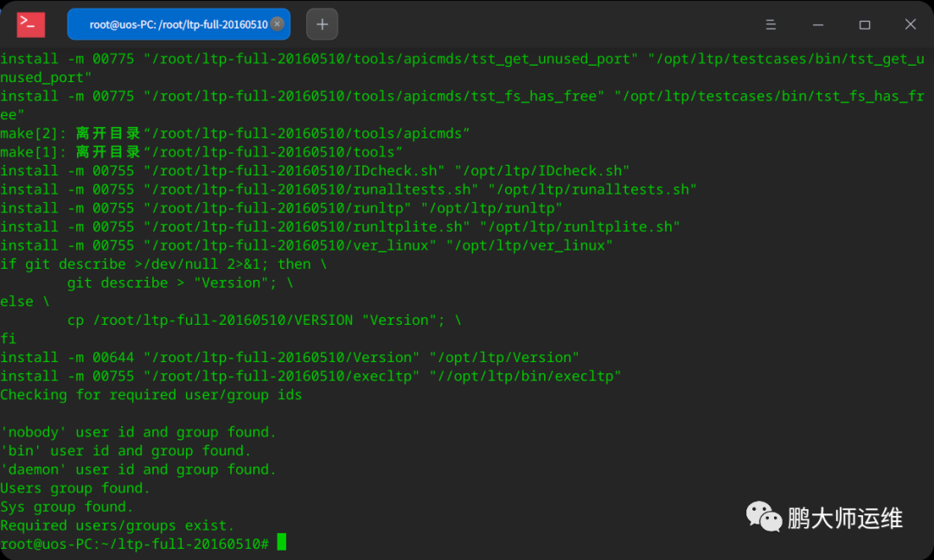Select the root@uos-PC: /root/ltp-full-20160510 tab

pyautogui.click(x=169, y=25)
